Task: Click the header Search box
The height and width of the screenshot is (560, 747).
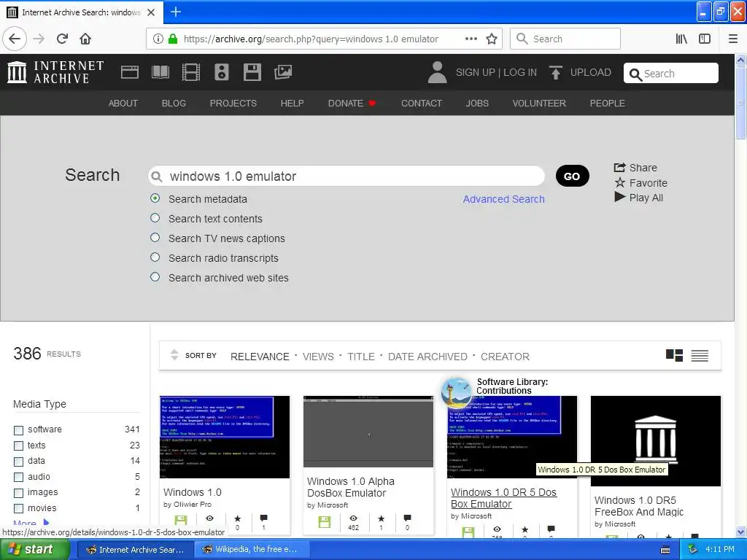Action: [x=671, y=74]
